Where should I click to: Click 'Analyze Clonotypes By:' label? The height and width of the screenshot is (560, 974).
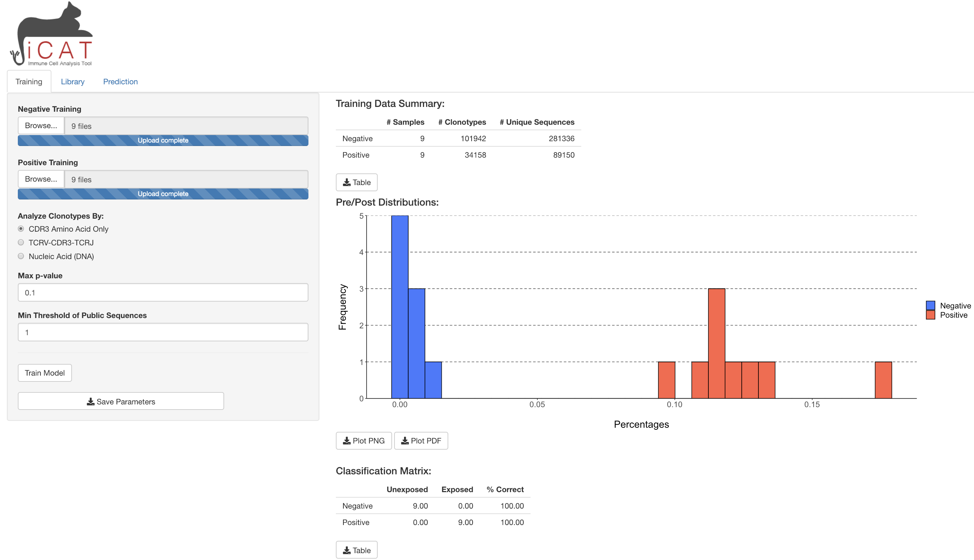pos(61,216)
